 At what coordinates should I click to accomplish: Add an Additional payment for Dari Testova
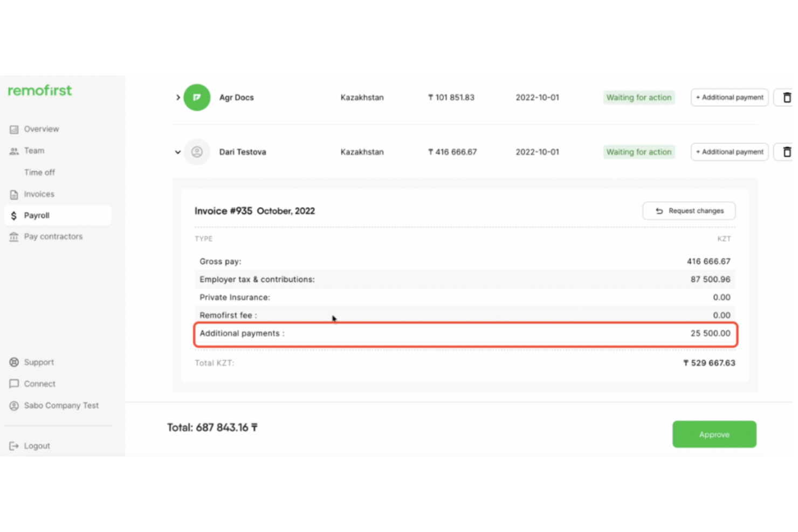tap(729, 151)
